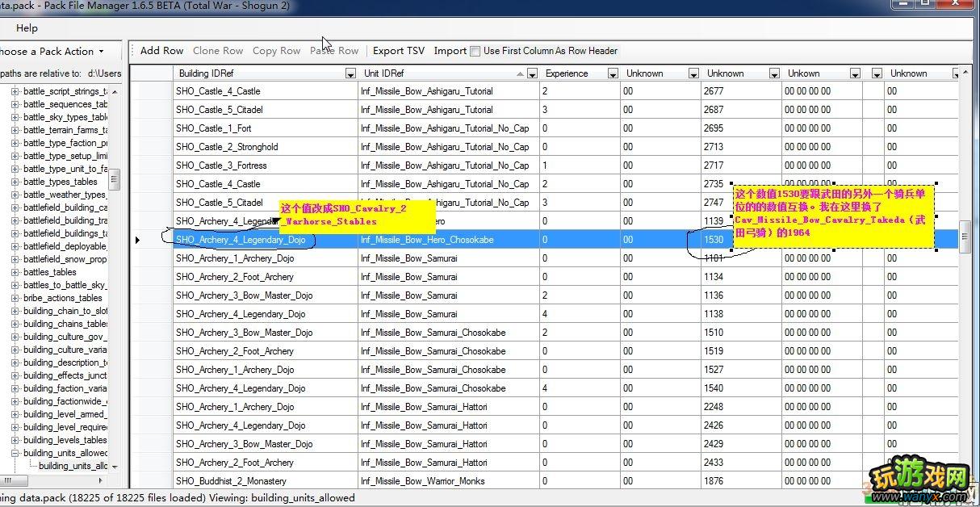Expand the battle_sequences tree node
The image size is (980, 507).
(15, 104)
